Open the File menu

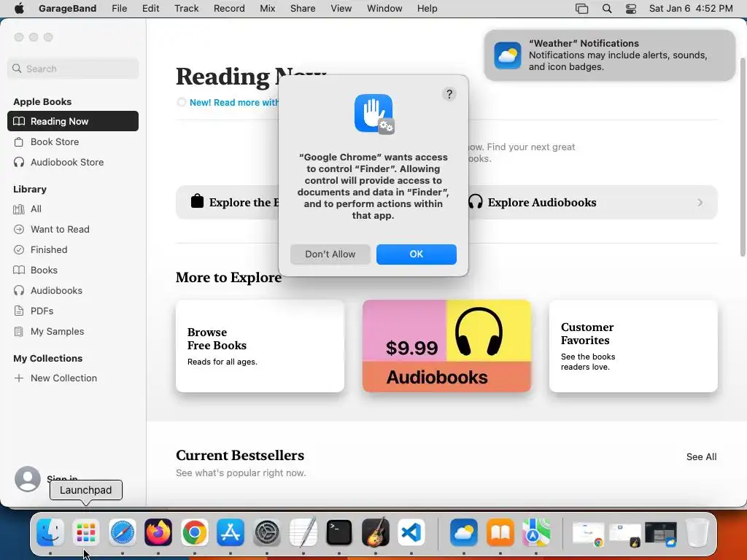coord(119,9)
